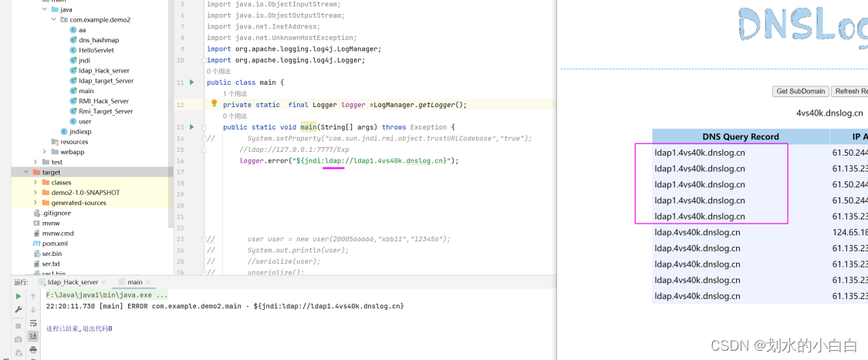Click line number 12 in gutter

[181, 105]
